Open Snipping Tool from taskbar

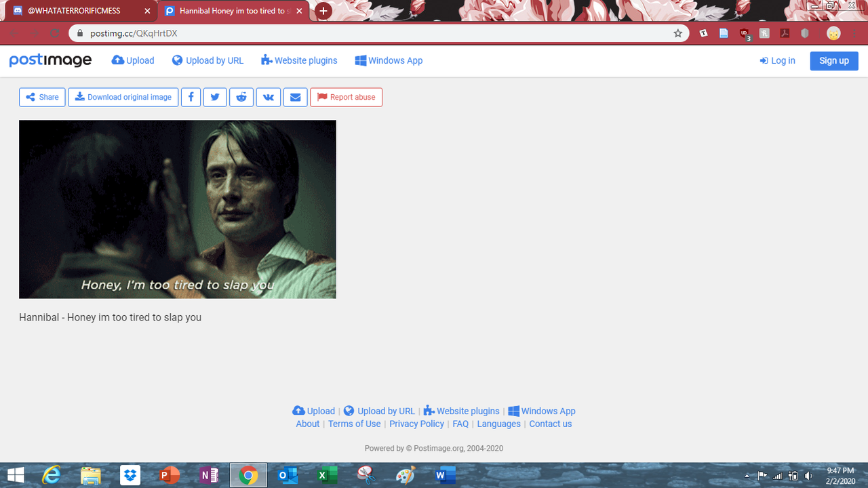[366, 476]
